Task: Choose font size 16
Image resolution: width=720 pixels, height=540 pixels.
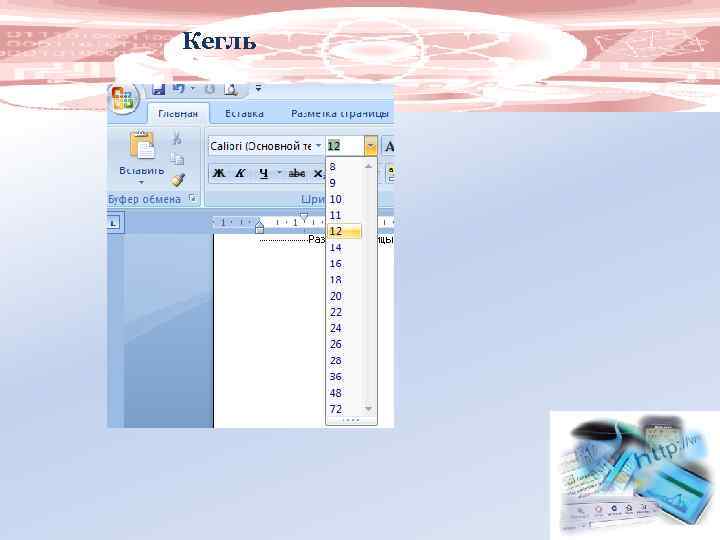Action: pyautogui.click(x=344, y=263)
